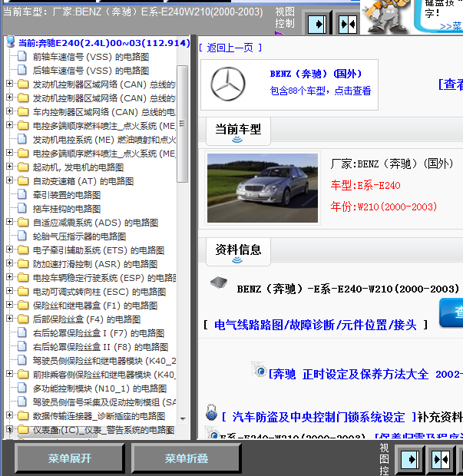Click the tree panel vertical scrollbar thumb
This screenshot has height=476, width=463.
(x=182, y=124)
